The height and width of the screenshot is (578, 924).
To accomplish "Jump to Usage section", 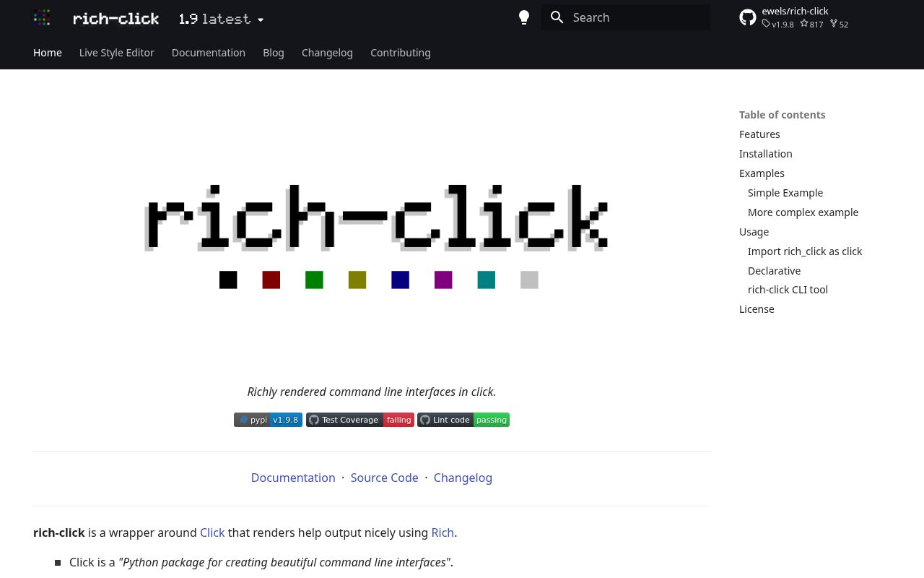I will pyautogui.click(x=754, y=232).
